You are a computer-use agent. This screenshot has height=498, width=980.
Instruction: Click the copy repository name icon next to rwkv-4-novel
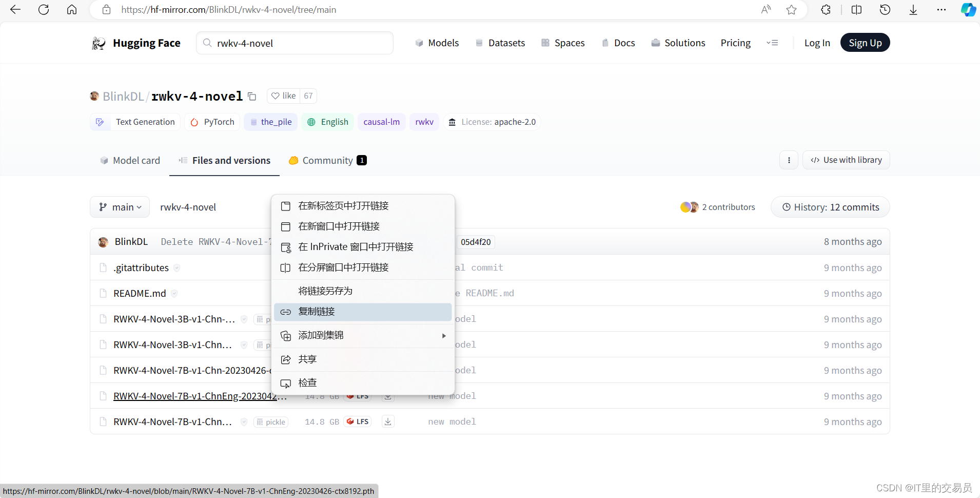point(251,97)
